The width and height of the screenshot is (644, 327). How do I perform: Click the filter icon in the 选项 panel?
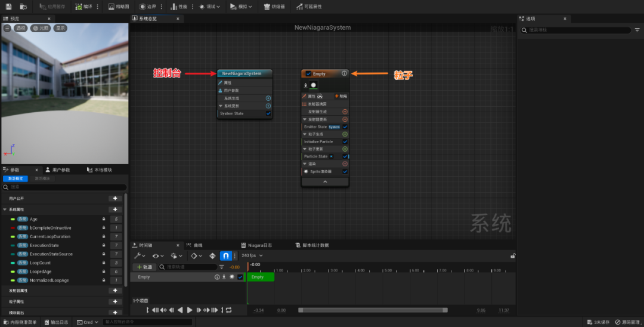[x=637, y=30]
